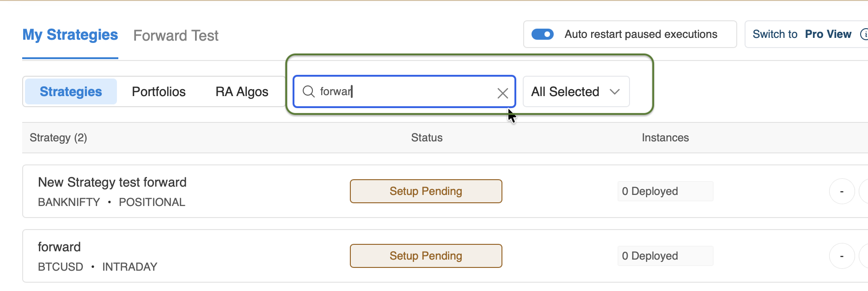Open the forward BTCUSD INTRADAY strategy
868x291 pixels.
[x=59, y=247]
